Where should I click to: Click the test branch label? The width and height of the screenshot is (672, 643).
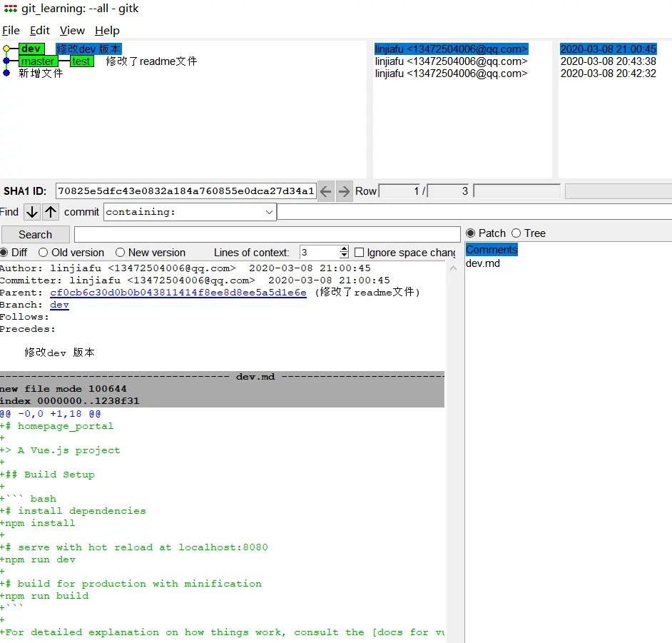click(81, 61)
